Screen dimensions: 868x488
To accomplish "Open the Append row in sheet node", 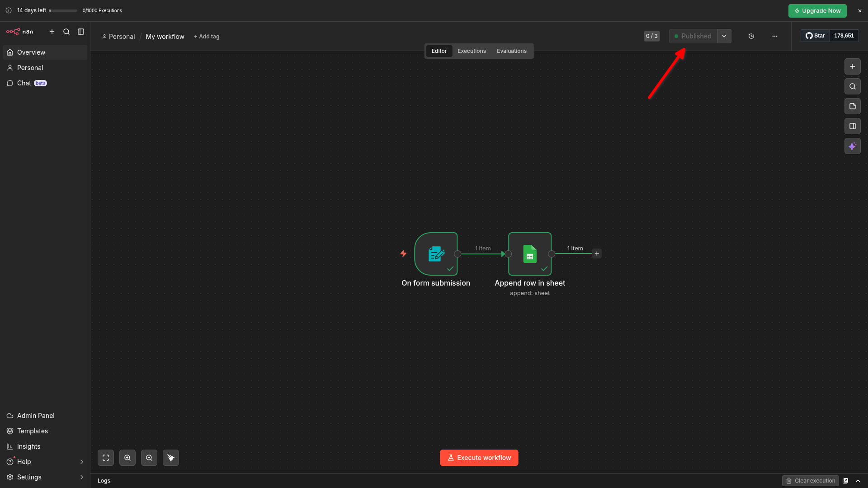I will tap(529, 254).
